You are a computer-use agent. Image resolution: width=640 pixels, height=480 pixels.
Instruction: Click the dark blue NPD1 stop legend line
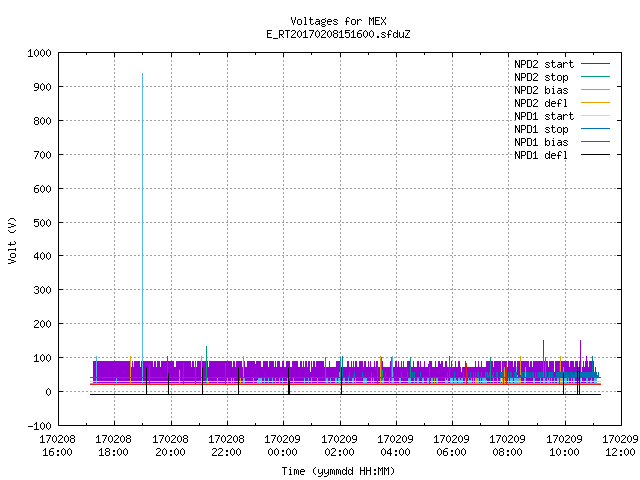pos(596,129)
